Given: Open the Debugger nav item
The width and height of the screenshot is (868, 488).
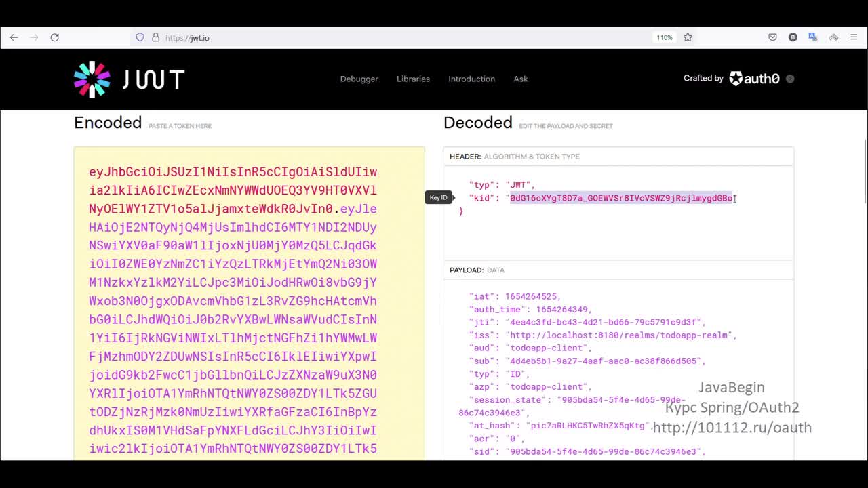Looking at the screenshot, I should tap(359, 79).
